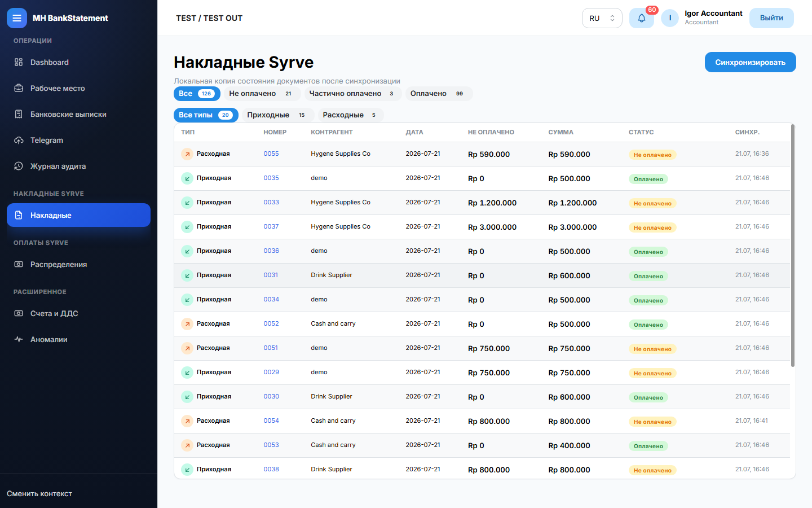This screenshot has height=508, width=812.
Task: Click the Контрагент column header
Action: [332, 132]
